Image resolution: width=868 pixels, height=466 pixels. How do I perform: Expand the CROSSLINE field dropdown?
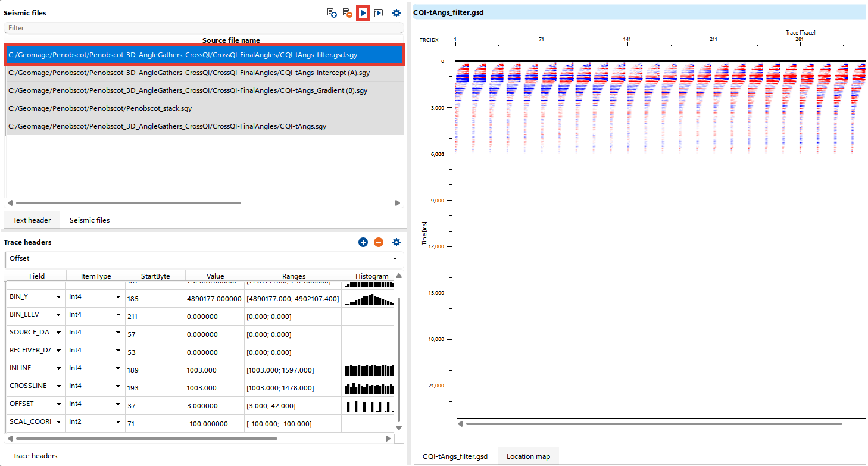pos(58,386)
